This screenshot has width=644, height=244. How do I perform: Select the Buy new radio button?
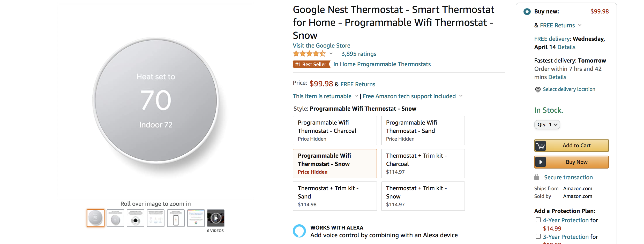(x=527, y=11)
